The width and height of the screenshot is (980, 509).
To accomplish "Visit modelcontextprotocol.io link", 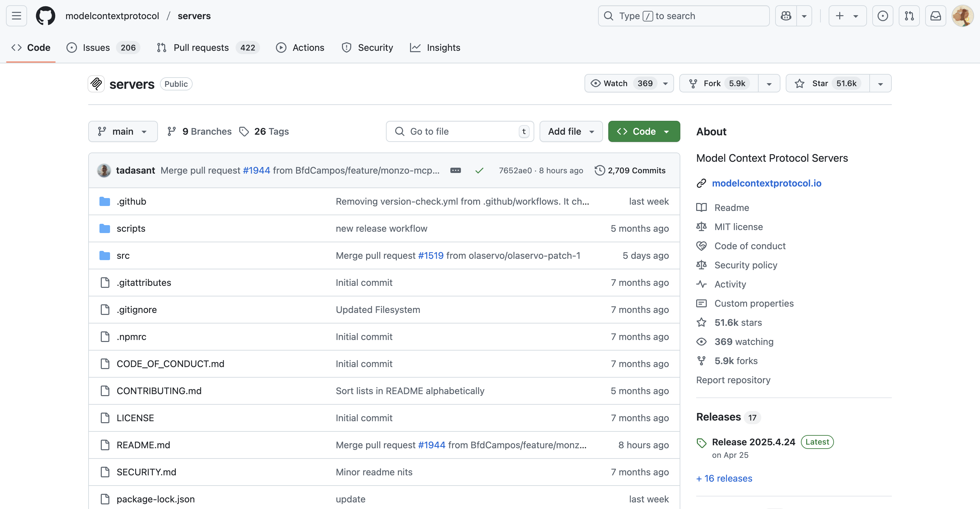I will point(766,183).
